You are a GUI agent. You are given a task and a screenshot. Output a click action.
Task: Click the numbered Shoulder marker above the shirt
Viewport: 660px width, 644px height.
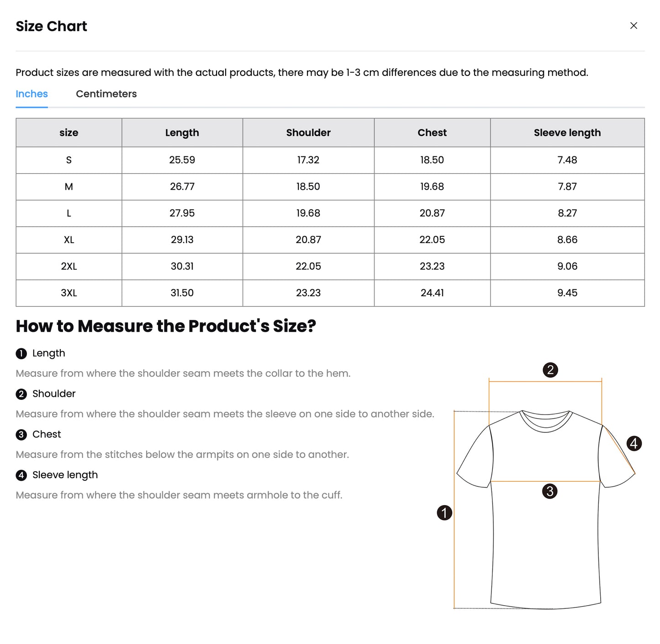coord(550,370)
